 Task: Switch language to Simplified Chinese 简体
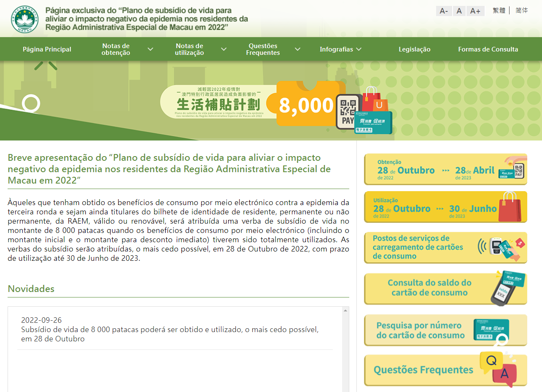point(522,11)
